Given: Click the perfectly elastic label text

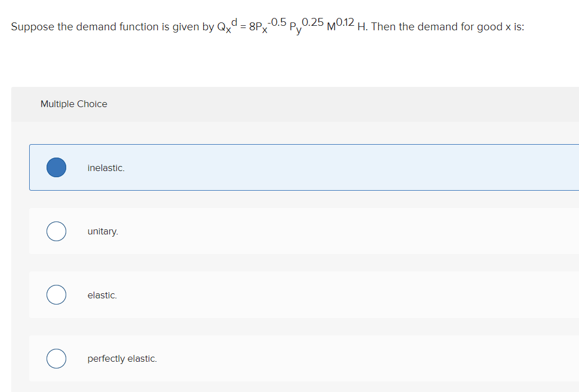Looking at the screenshot, I should (x=122, y=358).
